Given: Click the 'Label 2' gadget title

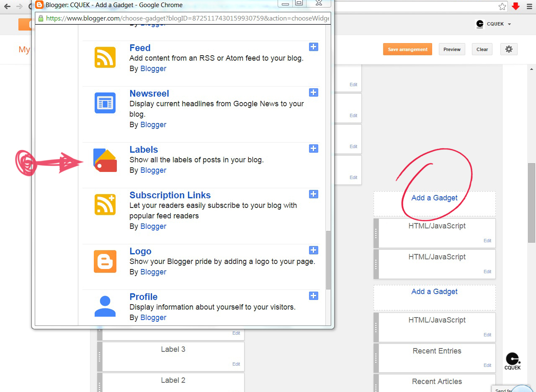Looking at the screenshot, I should [x=173, y=380].
